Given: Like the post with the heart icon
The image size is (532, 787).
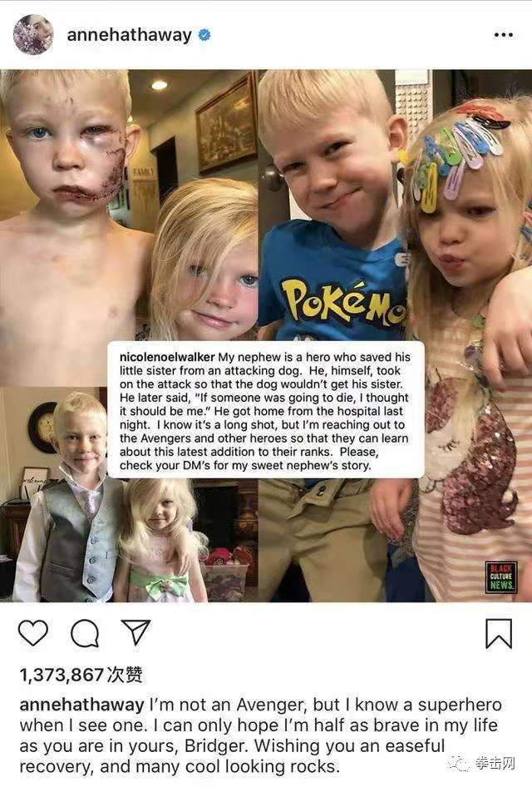Looking at the screenshot, I should tap(33, 632).
